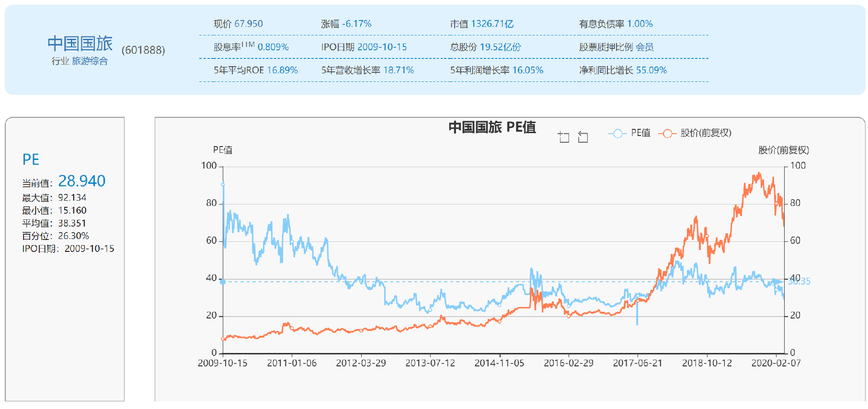The height and width of the screenshot is (409, 868).
Task: Click the PE panel heading
Action: 31,159
